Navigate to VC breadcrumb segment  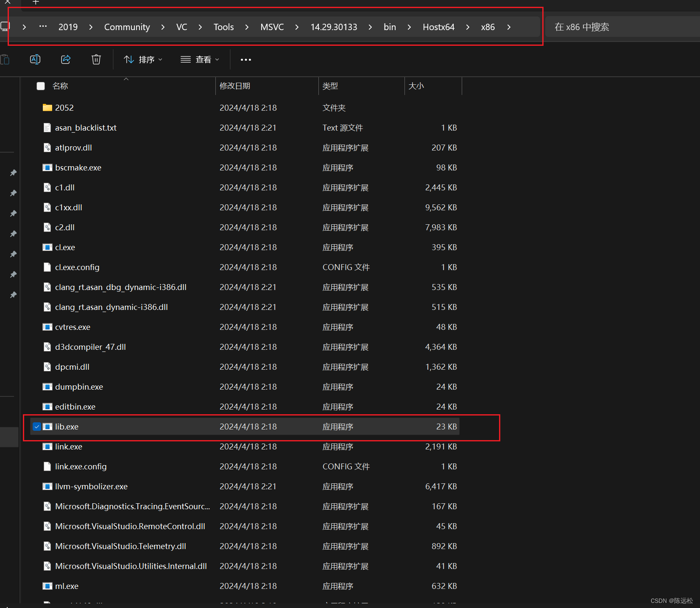[x=181, y=27]
